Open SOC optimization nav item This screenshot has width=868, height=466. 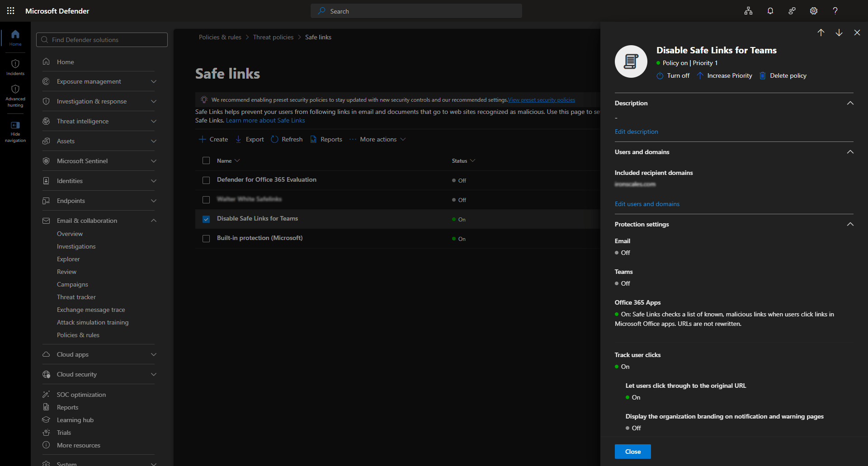pos(81,395)
